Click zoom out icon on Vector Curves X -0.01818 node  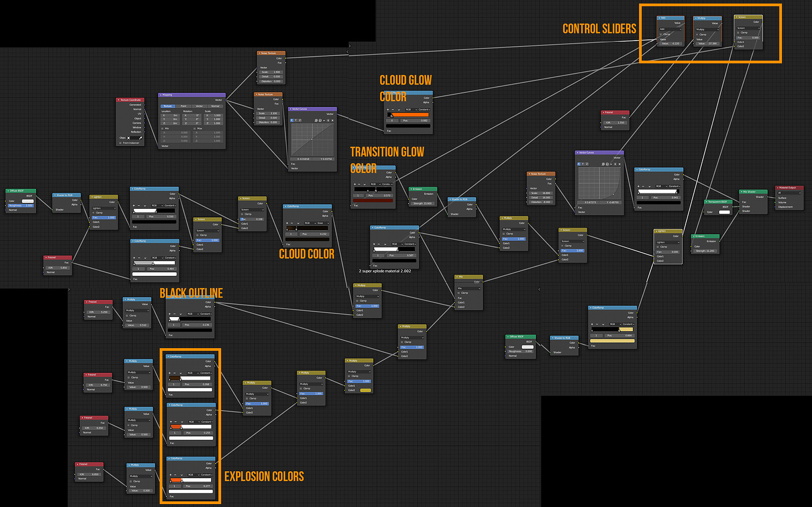click(320, 121)
